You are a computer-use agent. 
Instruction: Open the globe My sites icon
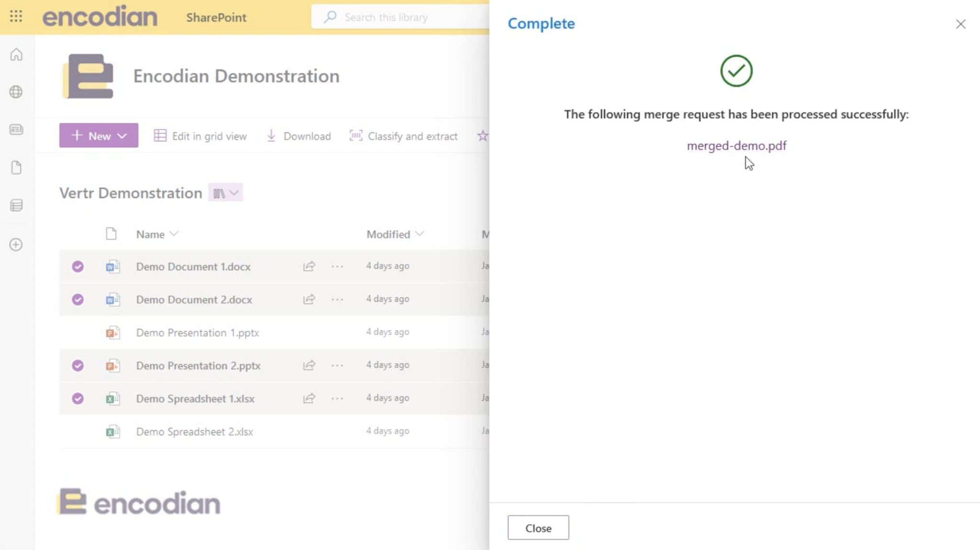[x=16, y=92]
